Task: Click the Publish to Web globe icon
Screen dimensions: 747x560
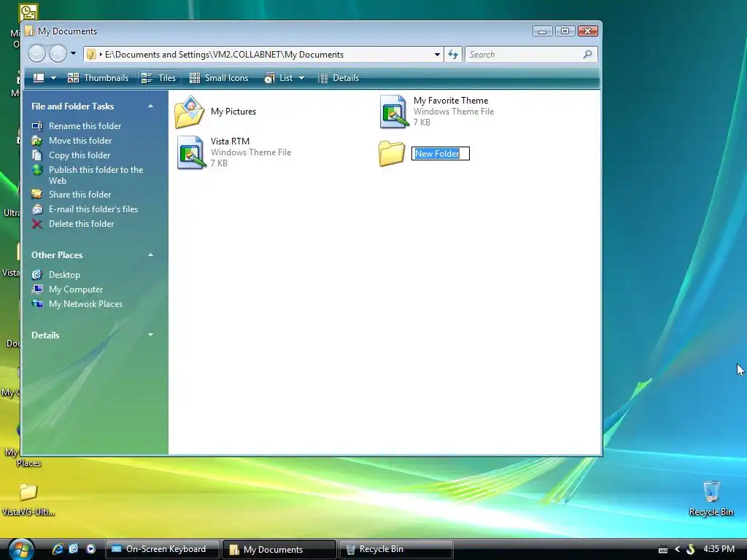Action: tap(36, 170)
